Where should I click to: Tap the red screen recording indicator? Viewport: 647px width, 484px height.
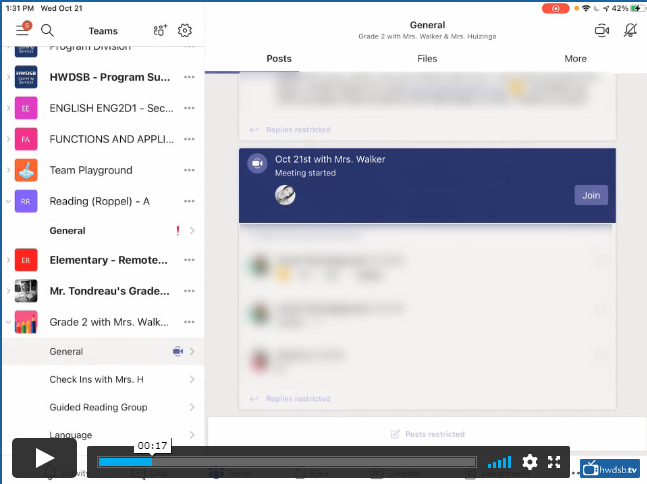[555, 8]
